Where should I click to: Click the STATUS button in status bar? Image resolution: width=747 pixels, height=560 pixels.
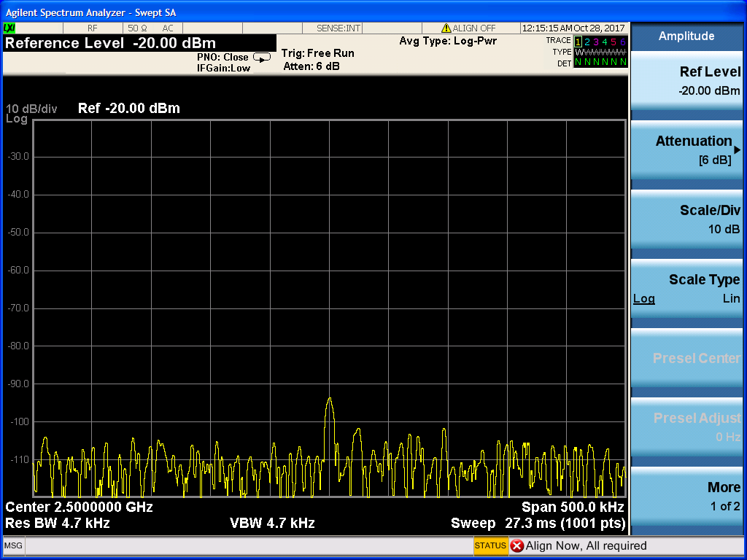coord(489,545)
